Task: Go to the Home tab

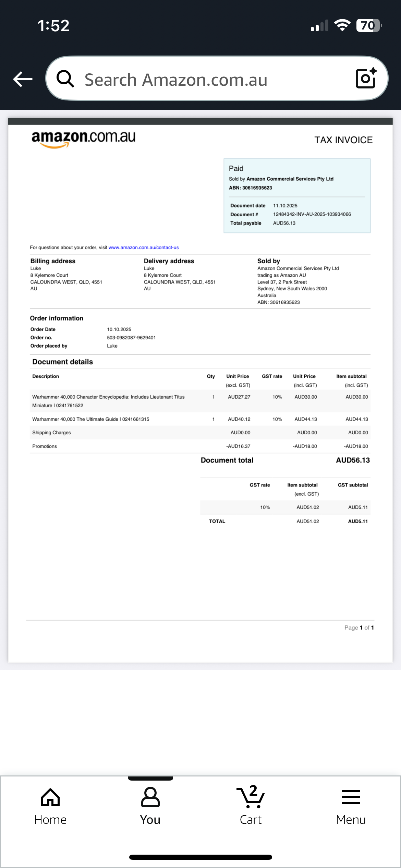Action: 50,806
